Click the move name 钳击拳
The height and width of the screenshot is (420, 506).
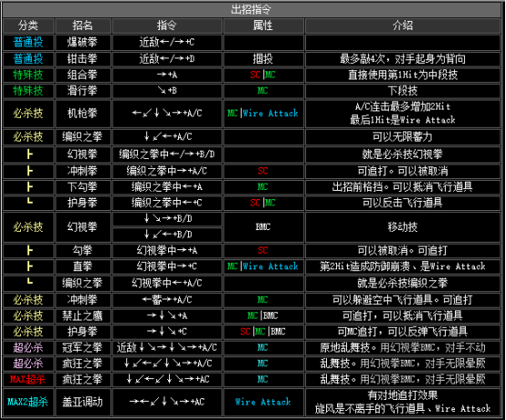82,58
